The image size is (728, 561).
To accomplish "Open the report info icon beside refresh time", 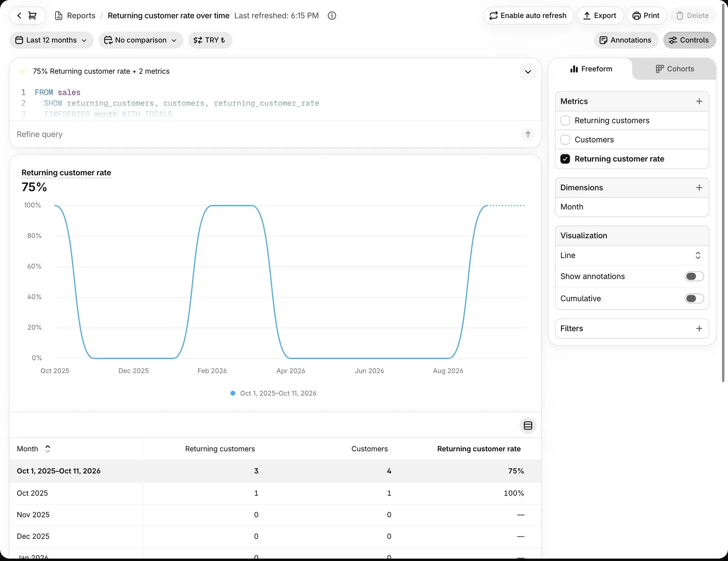I will coord(332,15).
